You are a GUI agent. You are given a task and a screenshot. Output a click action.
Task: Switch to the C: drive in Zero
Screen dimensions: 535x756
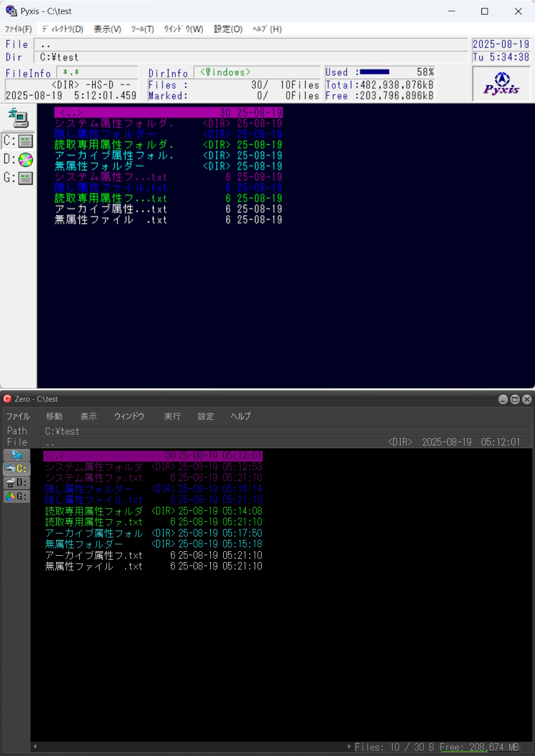[x=17, y=469]
